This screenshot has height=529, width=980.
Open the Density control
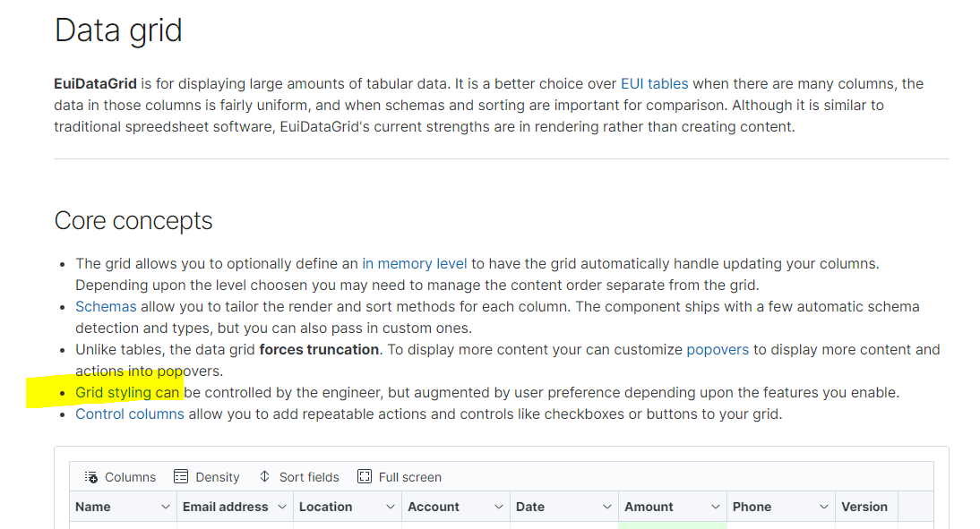tap(206, 476)
